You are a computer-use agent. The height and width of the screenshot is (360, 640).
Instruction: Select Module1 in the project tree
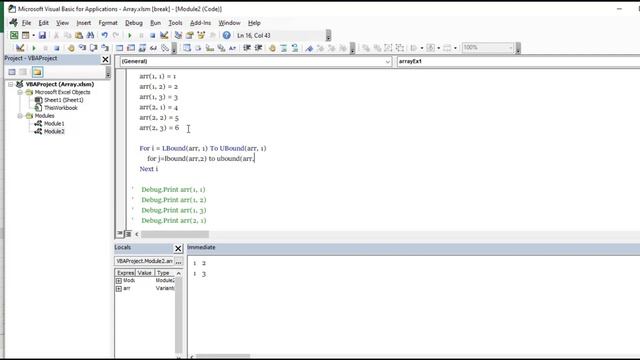54,124
